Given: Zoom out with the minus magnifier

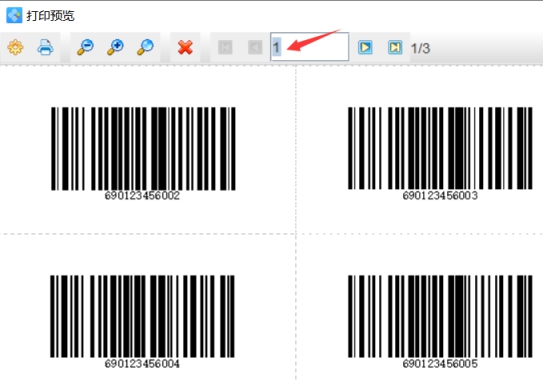Looking at the screenshot, I should [85, 47].
